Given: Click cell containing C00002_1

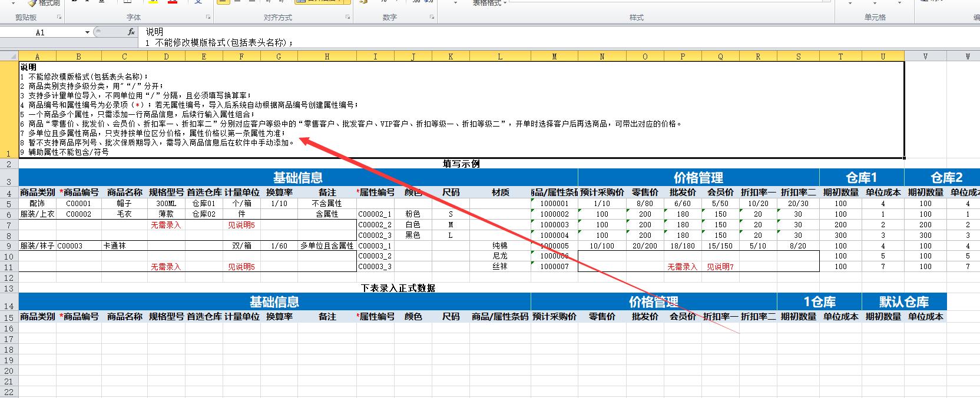Looking at the screenshot, I should pyautogui.click(x=375, y=214).
